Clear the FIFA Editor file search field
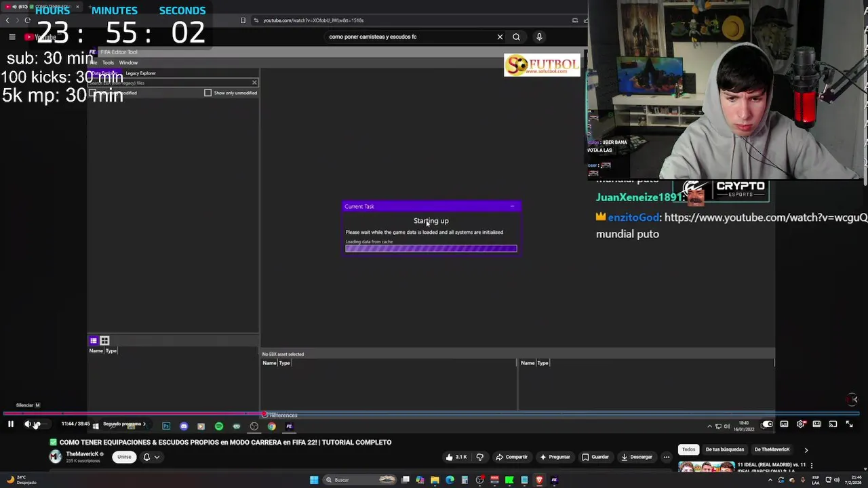Viewport: 868px width, 488px height. tap(254, 83)
